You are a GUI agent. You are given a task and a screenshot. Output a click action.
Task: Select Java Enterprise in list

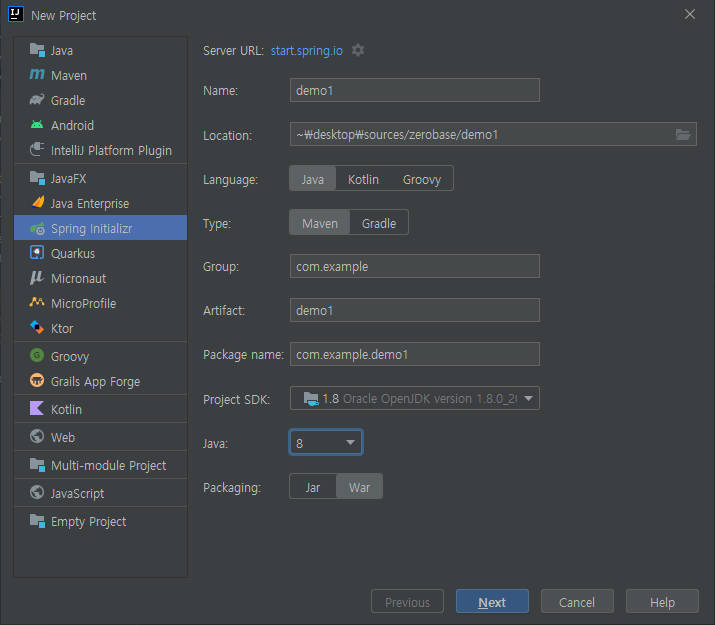100,203
